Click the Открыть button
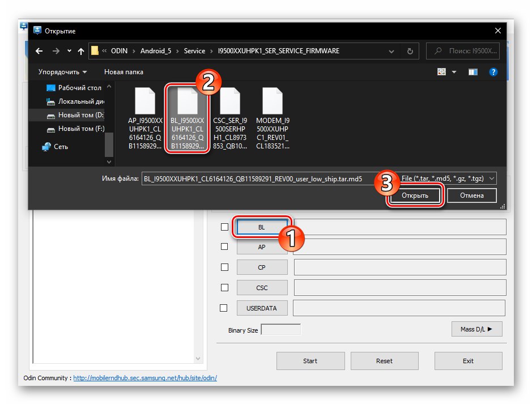532x404 pixels. (415, 195)
